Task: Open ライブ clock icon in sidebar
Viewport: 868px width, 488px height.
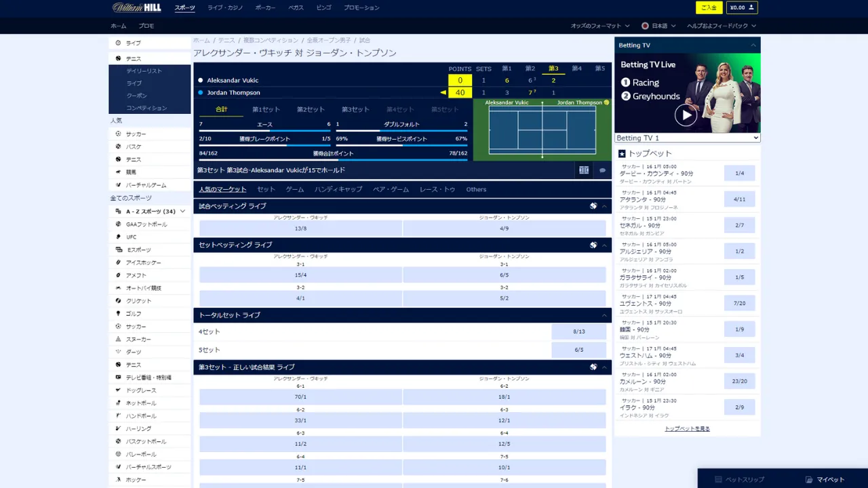Action: [119, 43]
